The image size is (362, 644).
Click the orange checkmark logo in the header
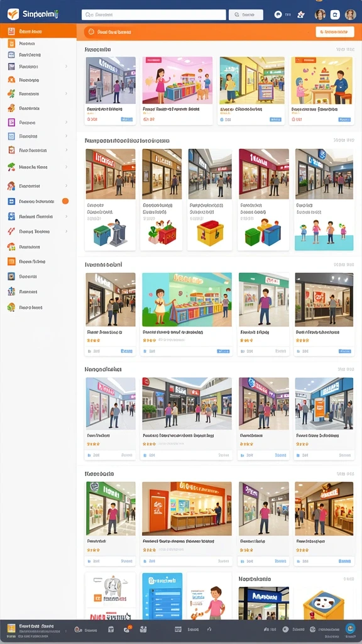13,14
